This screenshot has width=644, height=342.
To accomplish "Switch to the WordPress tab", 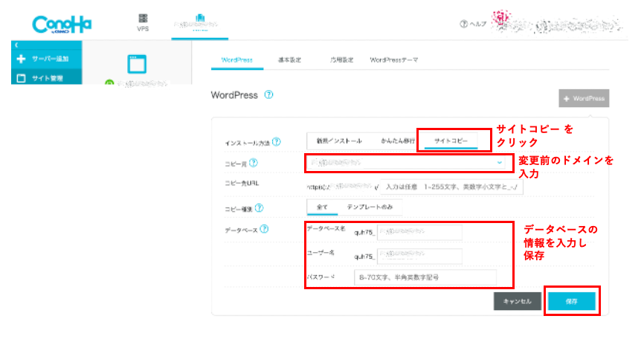I will click(237, 60).
